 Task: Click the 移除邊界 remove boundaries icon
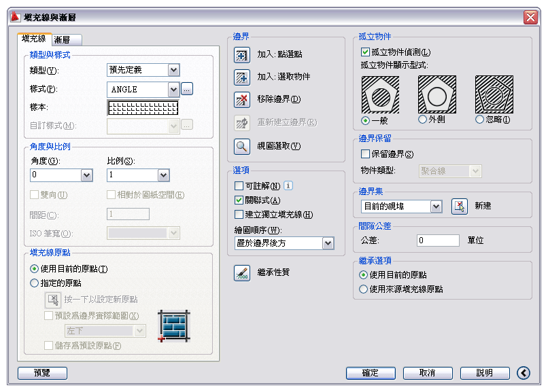(242, 100)
